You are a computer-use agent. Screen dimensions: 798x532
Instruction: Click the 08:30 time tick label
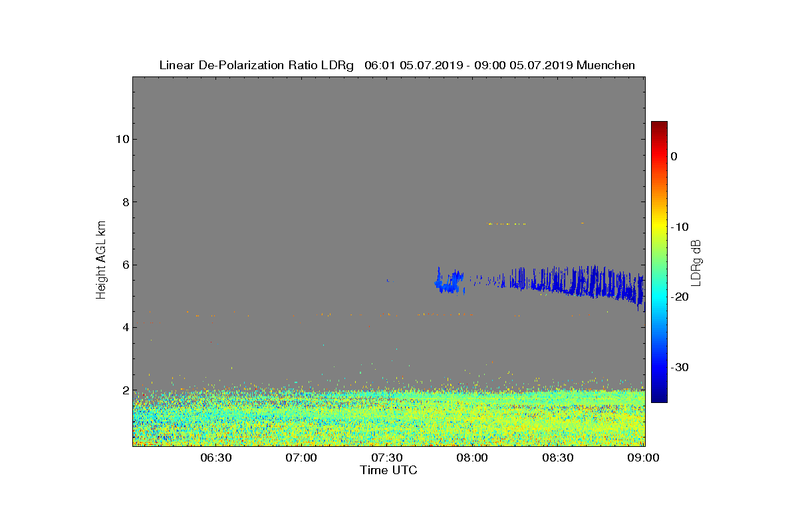559,458
